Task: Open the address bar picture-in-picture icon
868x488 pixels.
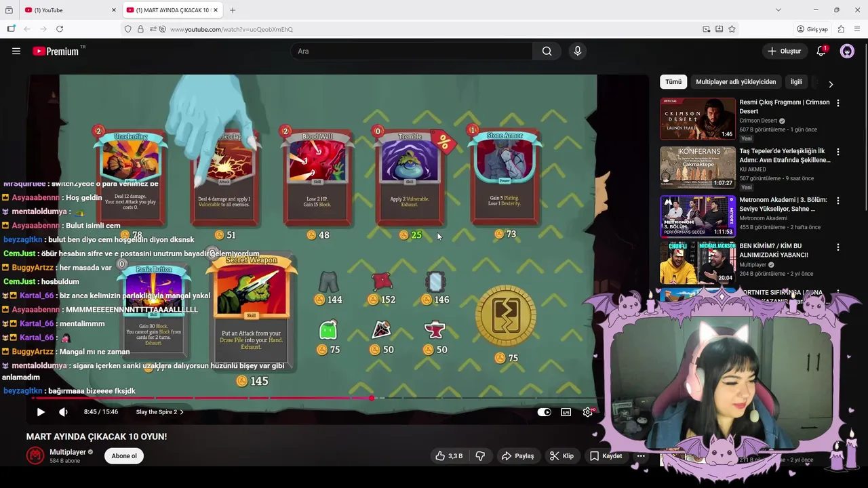Action: tap(706, 29)
